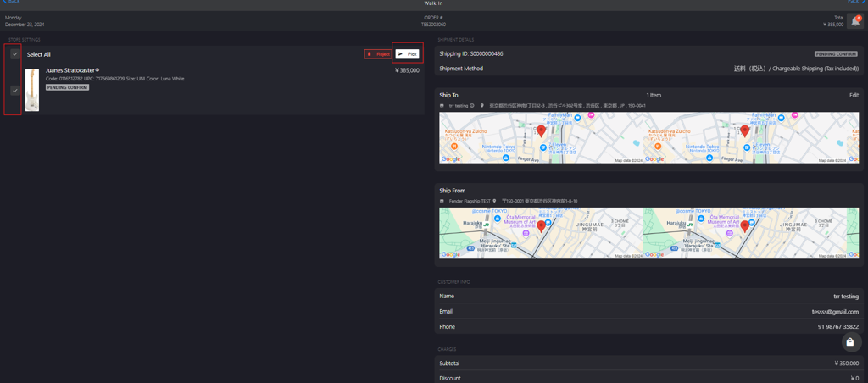
Task: Click the item's PENDING CONFIRM badge
Action: click(68, 87)
